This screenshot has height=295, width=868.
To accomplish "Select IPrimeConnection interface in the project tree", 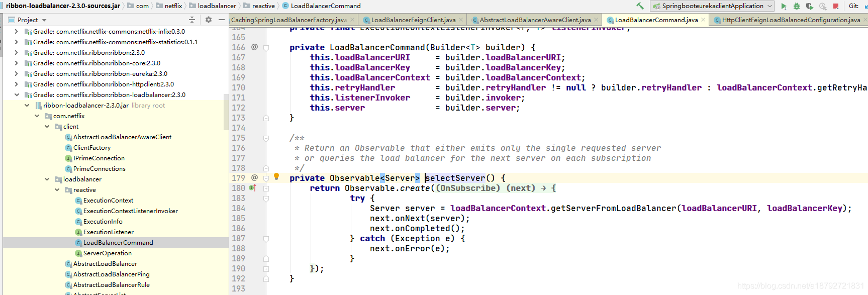I will (x=99, y=158).
